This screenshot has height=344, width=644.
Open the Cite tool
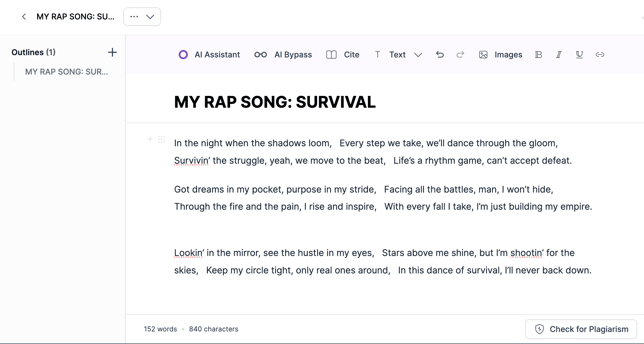point(343,55)
